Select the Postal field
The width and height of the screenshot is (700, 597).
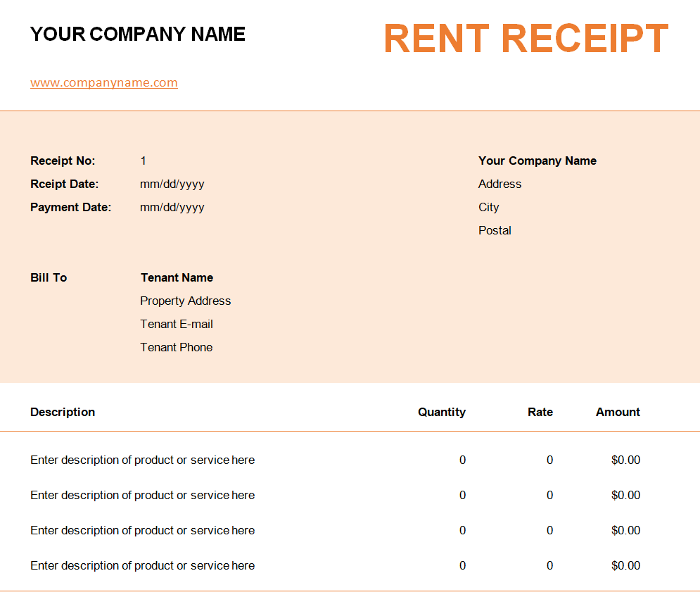(x=495, y=231)
